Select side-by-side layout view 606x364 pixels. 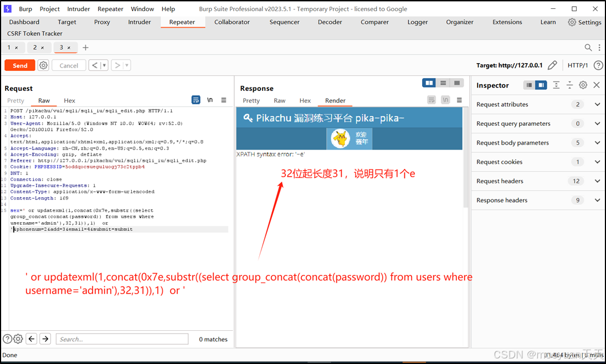429,83
